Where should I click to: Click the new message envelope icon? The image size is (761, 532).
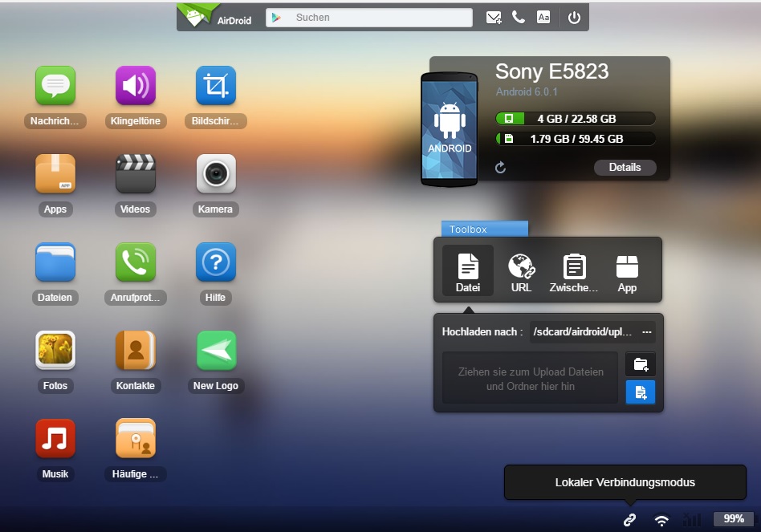(494, 18)
